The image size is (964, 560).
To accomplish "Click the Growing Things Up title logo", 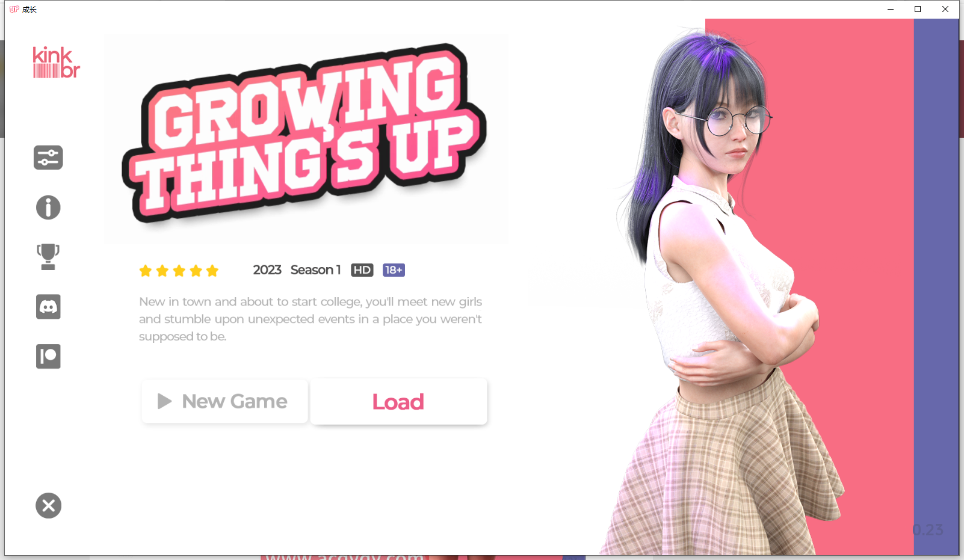I will click(x=305, y=132).
